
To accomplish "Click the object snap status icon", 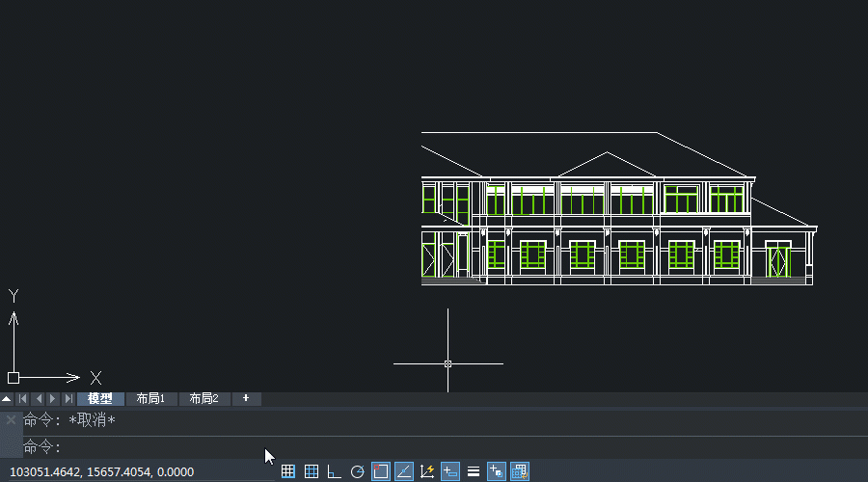I will [x=381, y=471].
